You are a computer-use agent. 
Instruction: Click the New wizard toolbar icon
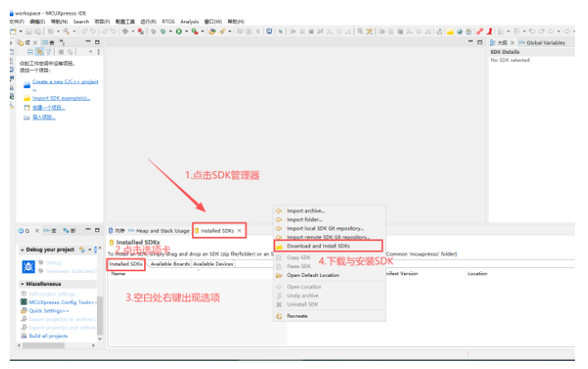[13, 32]
